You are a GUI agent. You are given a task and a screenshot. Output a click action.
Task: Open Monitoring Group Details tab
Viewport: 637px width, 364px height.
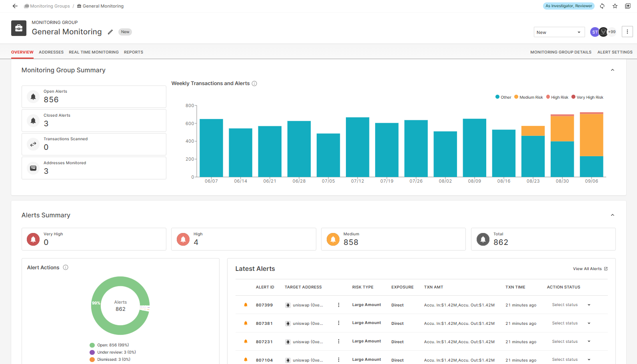pos(561,52)
